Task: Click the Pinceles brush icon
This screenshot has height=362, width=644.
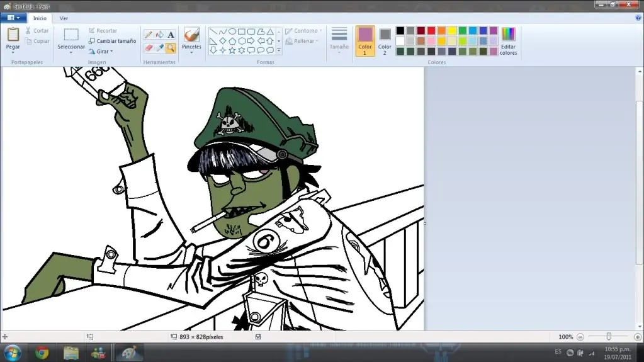Action: coord(191,35)
